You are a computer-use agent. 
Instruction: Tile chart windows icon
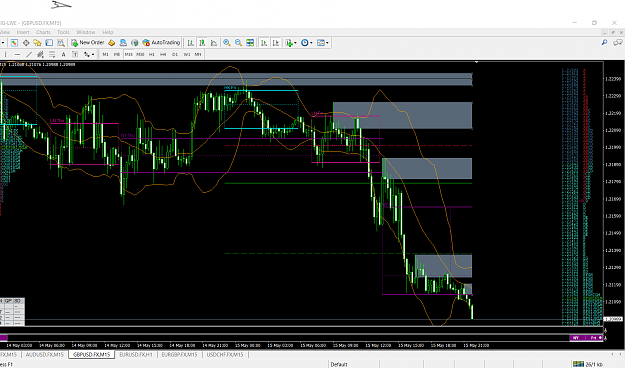[x=250, y=43]
